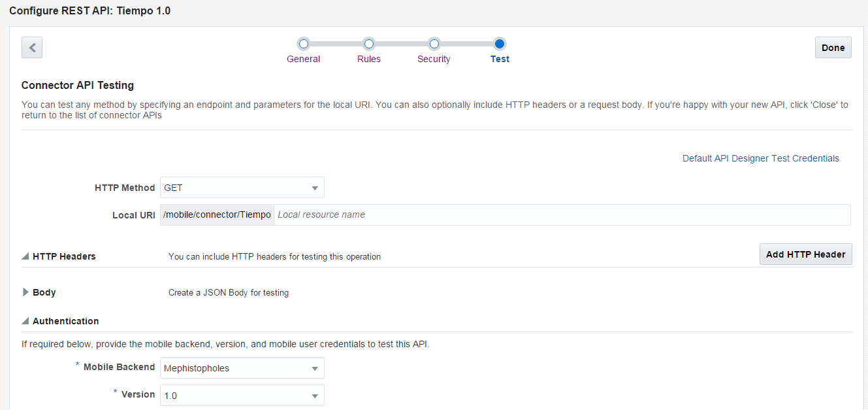Select the Rules step circle
This screenshot has height=410, width=868.
[x=368, y=44]
